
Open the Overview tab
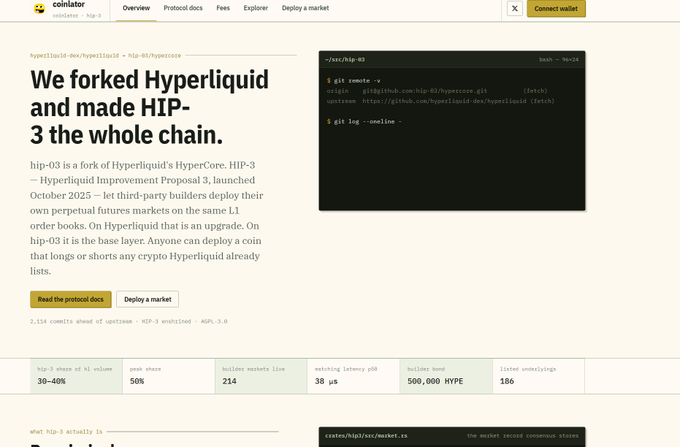point(136,8)
